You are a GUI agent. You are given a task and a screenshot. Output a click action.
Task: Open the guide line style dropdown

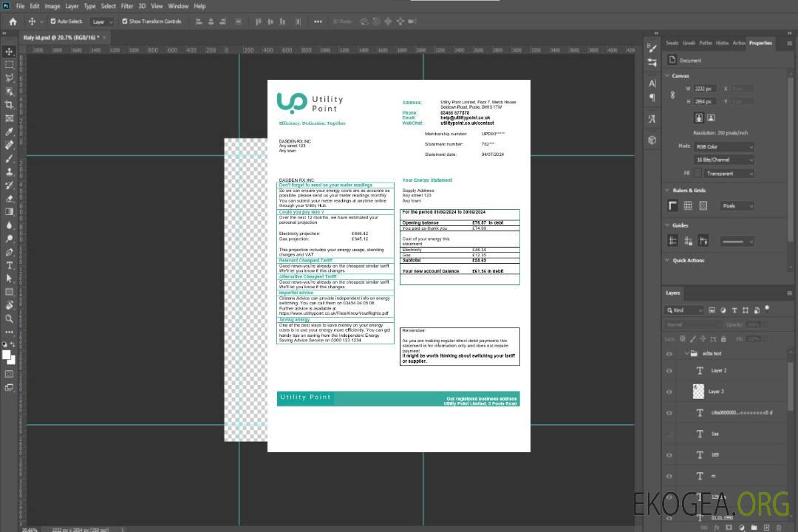(x=737, y=242)
